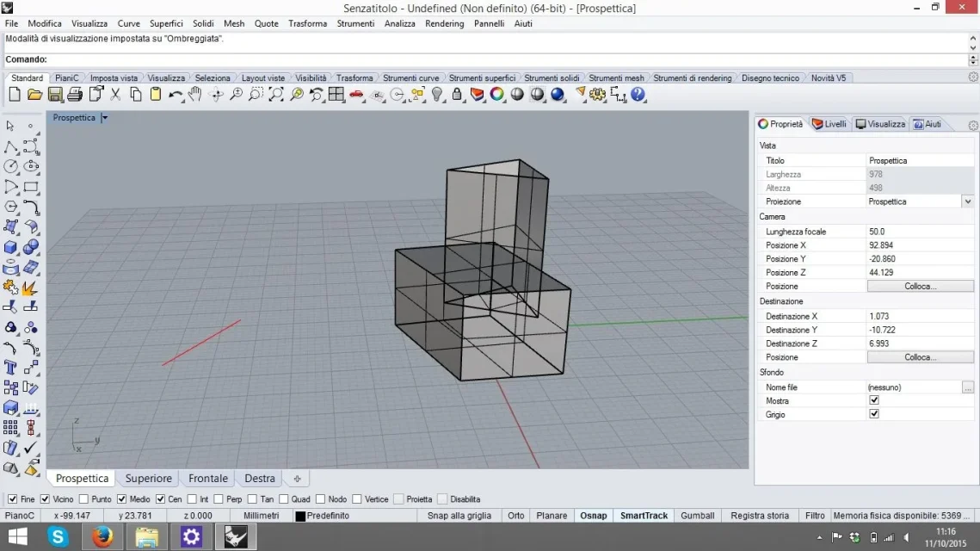Select the Text tool icon in the sidebar
The height and width of the screenshot is (551, 980).
click(10, 367)
